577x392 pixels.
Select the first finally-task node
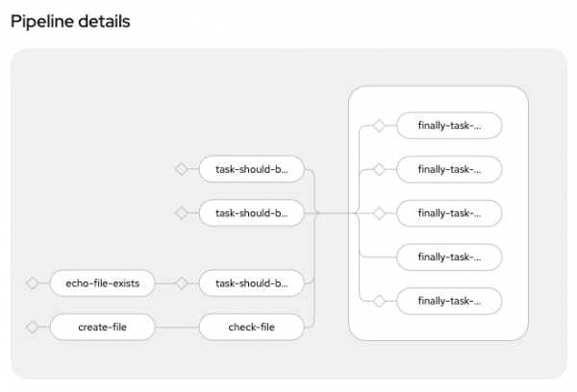pos(449,125)
